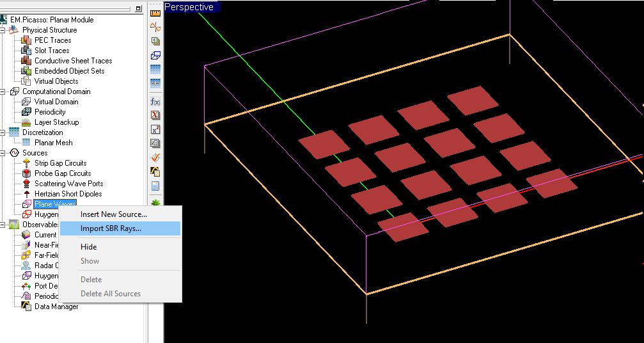Click the ruler units toolbar icon
Image resolution: width=644 pixels, height=343 pixels.
[155, 12]
